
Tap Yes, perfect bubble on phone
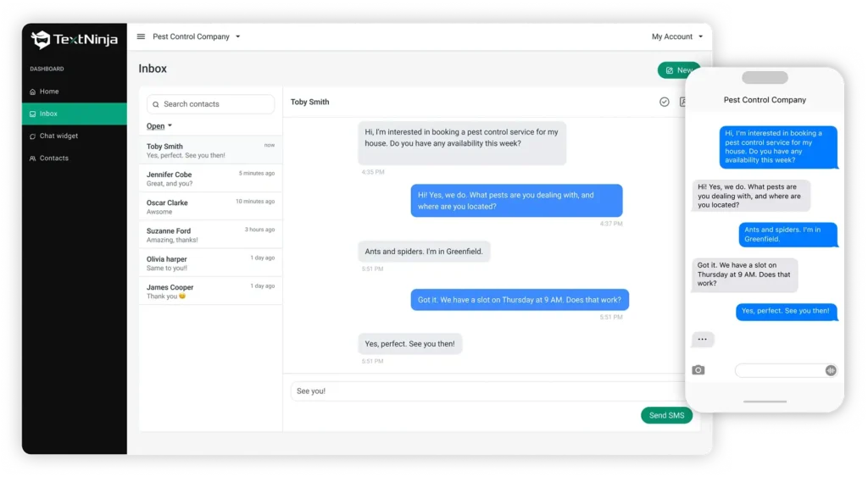click(786, 312)
